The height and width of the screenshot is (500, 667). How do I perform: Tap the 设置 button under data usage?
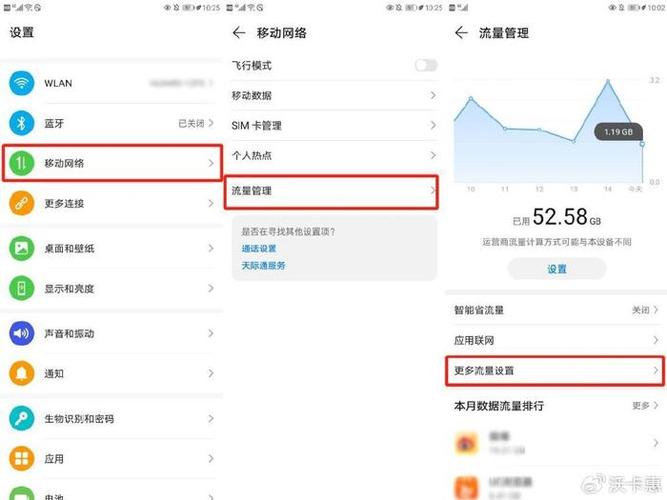556,269
